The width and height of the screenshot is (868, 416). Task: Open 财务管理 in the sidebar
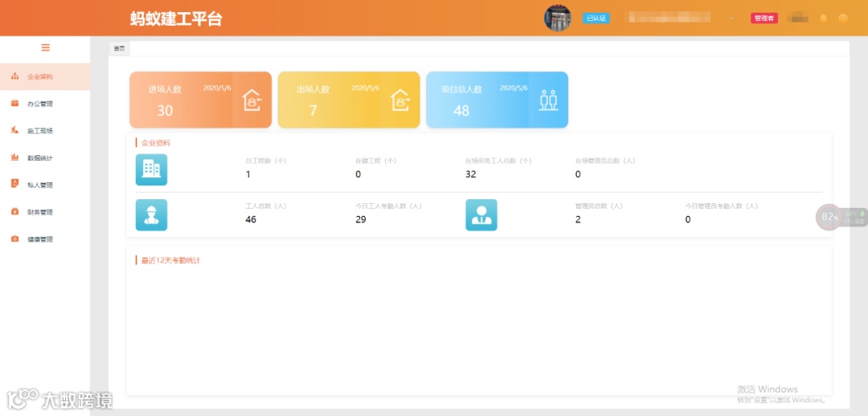45,212
